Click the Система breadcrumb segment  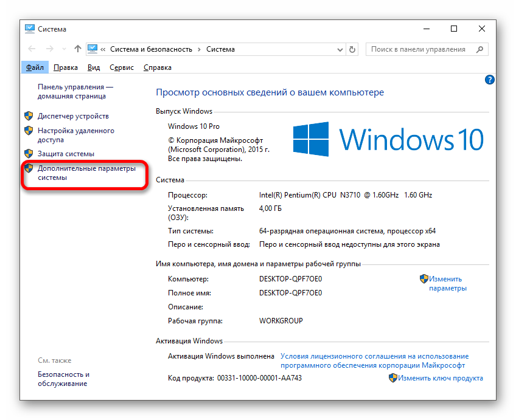coord(220,49)
